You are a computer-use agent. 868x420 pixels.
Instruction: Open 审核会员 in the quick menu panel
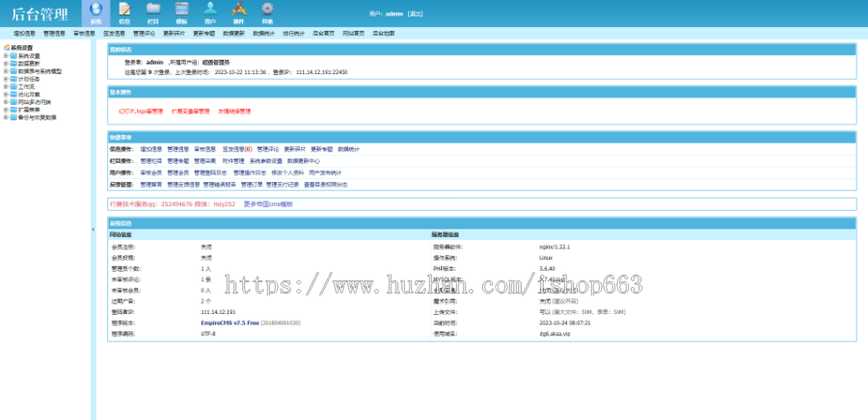pyautogui.click(x=151, y=173)
